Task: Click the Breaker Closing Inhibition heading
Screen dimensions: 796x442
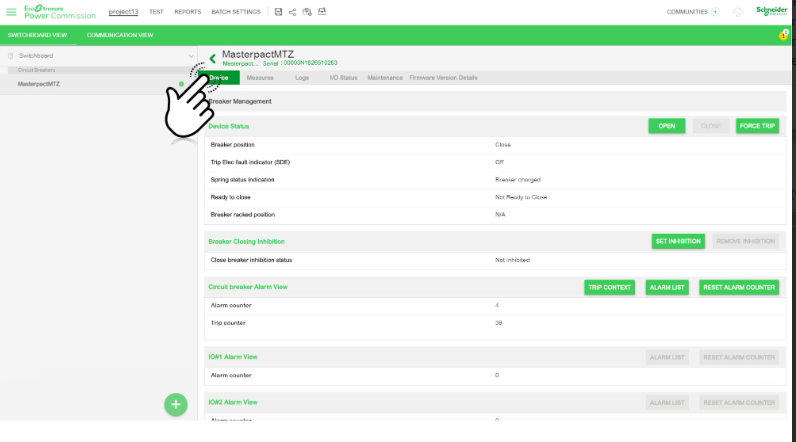Action: click(x=246, y=242)
